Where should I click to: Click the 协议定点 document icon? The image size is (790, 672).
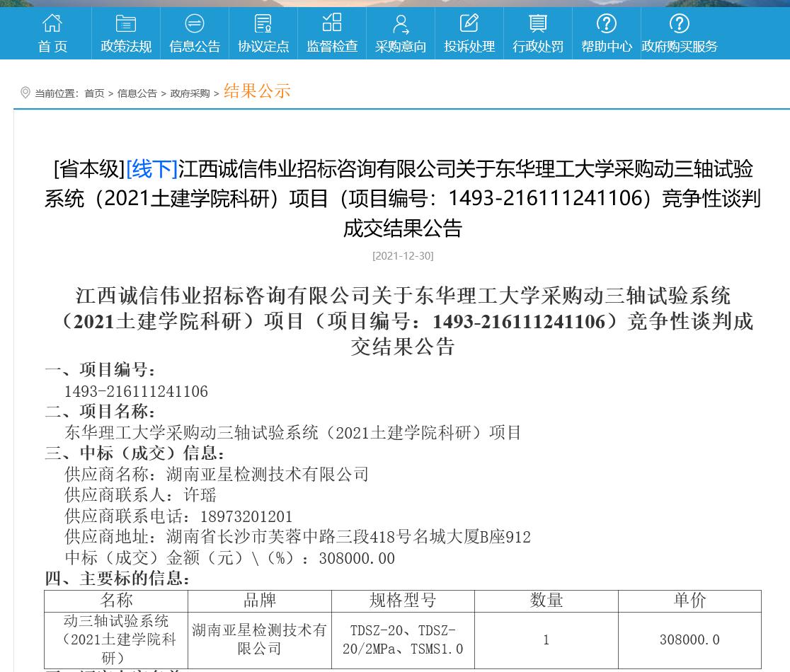point(263,23)
